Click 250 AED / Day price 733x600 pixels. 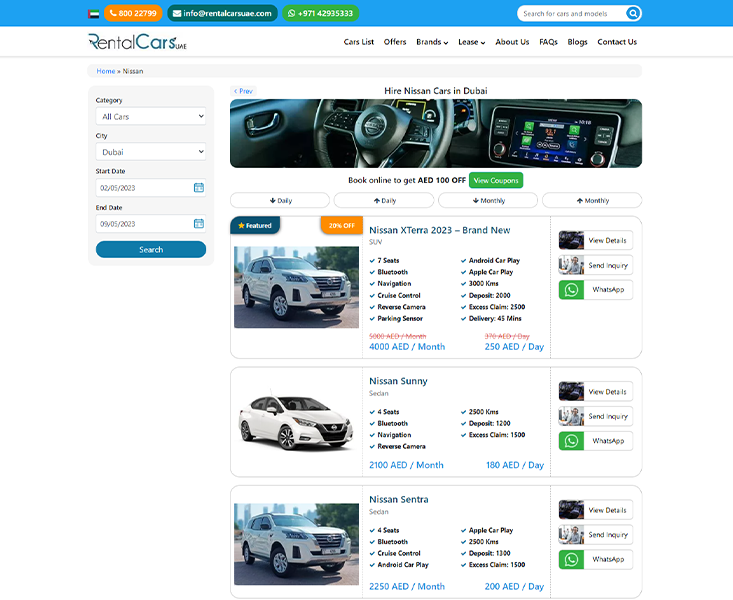[x=514, y=347]
